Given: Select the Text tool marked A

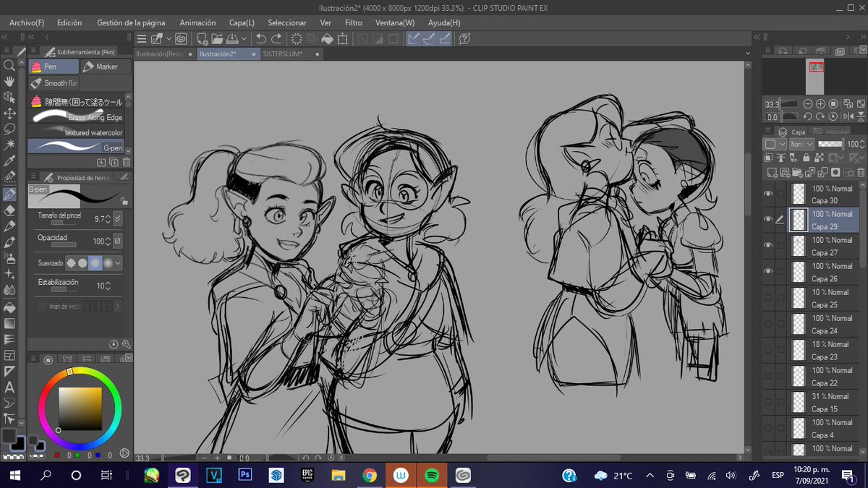Looking at the screenshot, I should coord(9,388).
